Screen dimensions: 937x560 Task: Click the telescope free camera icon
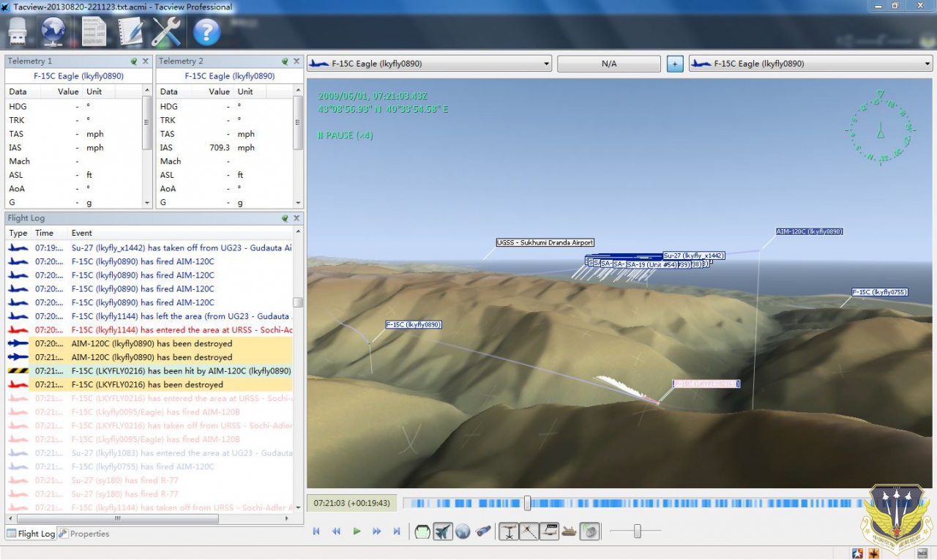click(x=483, y=532)
